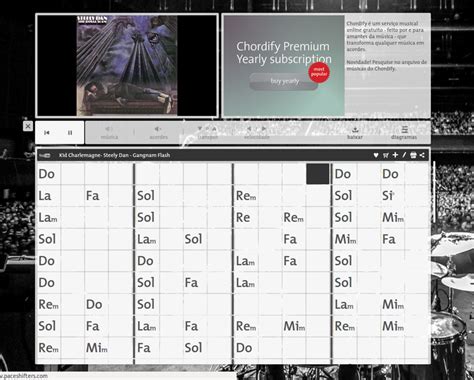Share the song via share icon
This screenshot has width=474, height=380.
click(x=422, y=155)
